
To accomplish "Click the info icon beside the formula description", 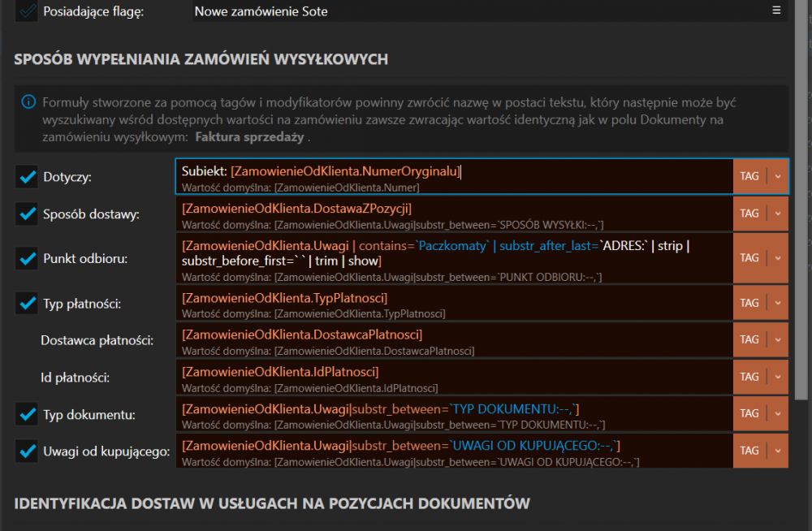I will (28, 101).
